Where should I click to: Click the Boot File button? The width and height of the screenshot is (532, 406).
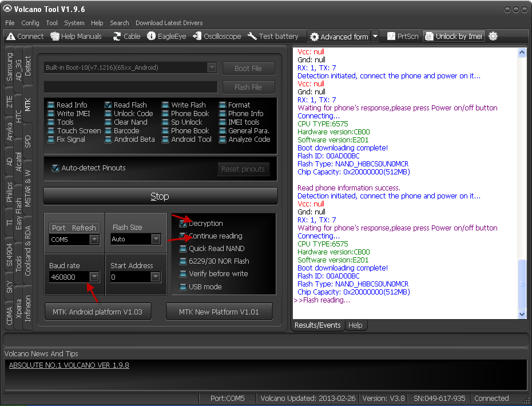click(248, 68)
